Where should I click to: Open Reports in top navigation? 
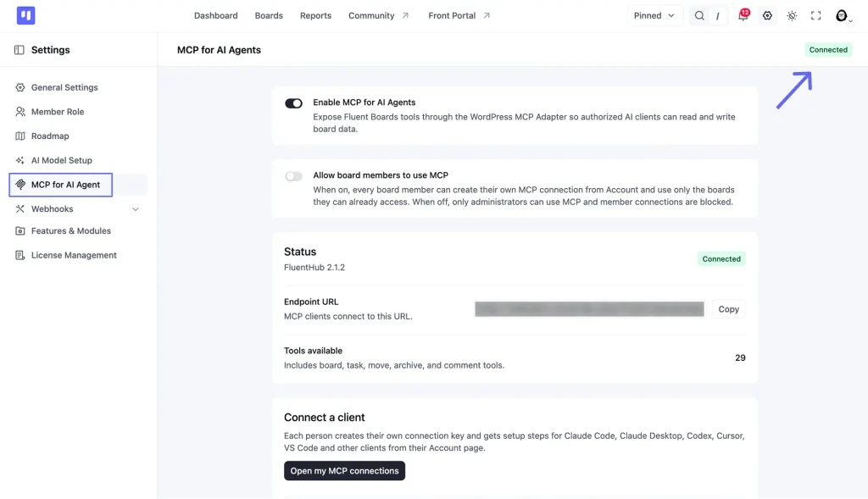pos(315,15)
